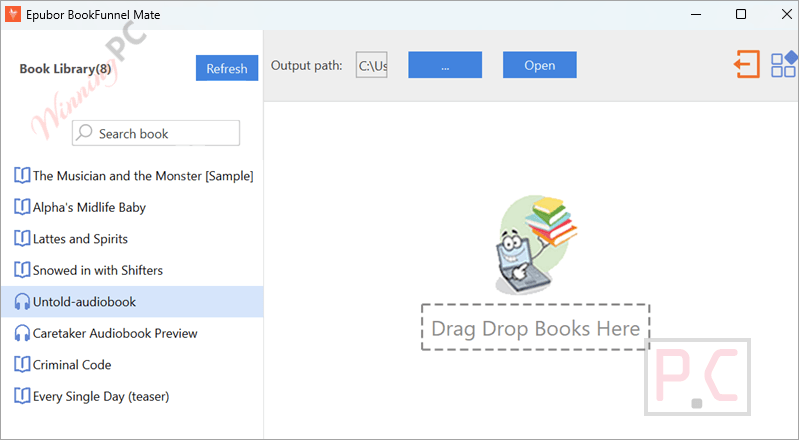Choose Caretaker Audiobook Preview title
Image resolution: width=799 pixels, height=440 pixels.
115,333
